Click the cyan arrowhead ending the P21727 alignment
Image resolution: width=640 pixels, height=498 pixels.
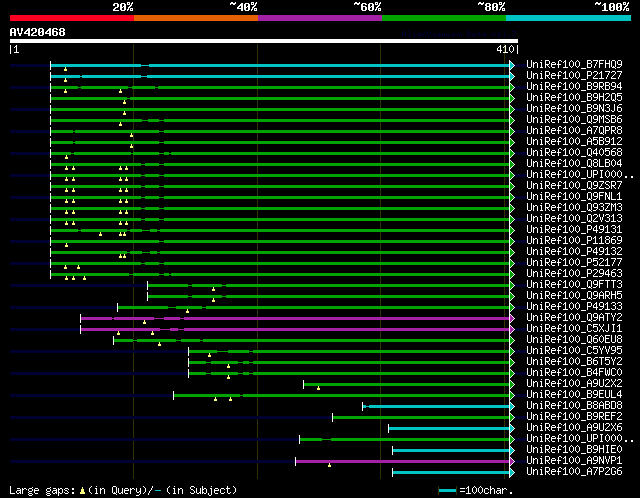[512, 76]
